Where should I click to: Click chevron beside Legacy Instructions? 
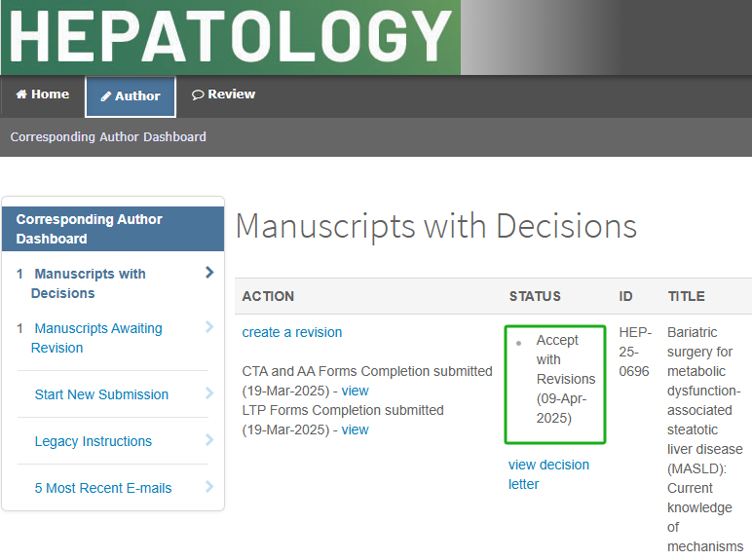click(209, 440)
